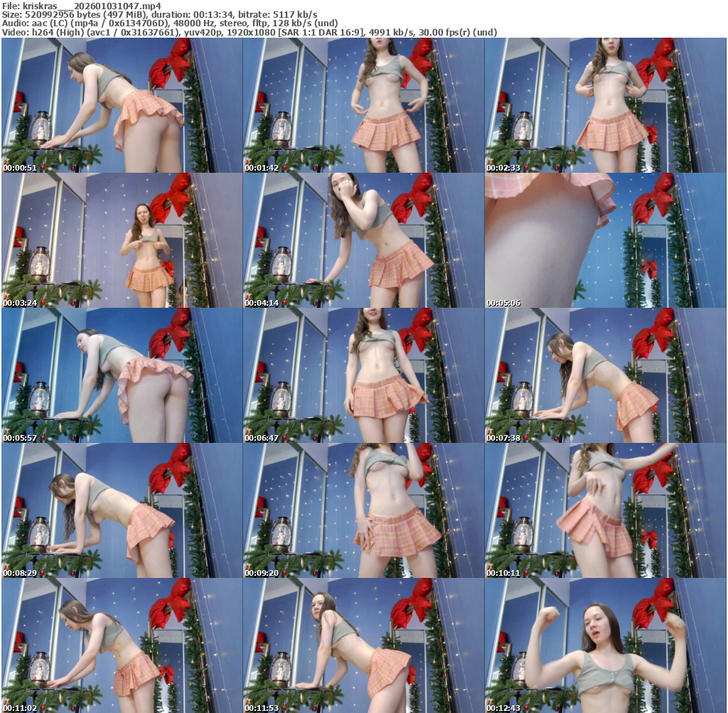Image resolution: width=728 pixels, height=713 pixels.
Task: Click the 'bitrate: 5117 kb/s' text
Action: 278,14
